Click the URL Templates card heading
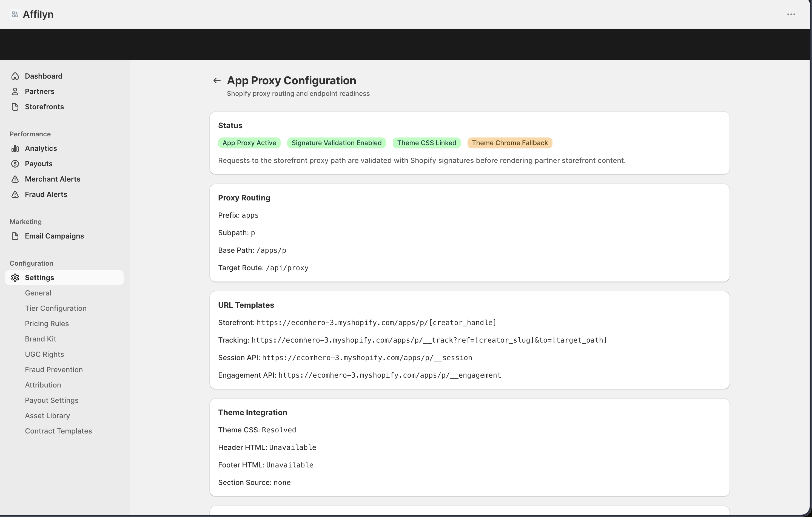 (246, 305)
